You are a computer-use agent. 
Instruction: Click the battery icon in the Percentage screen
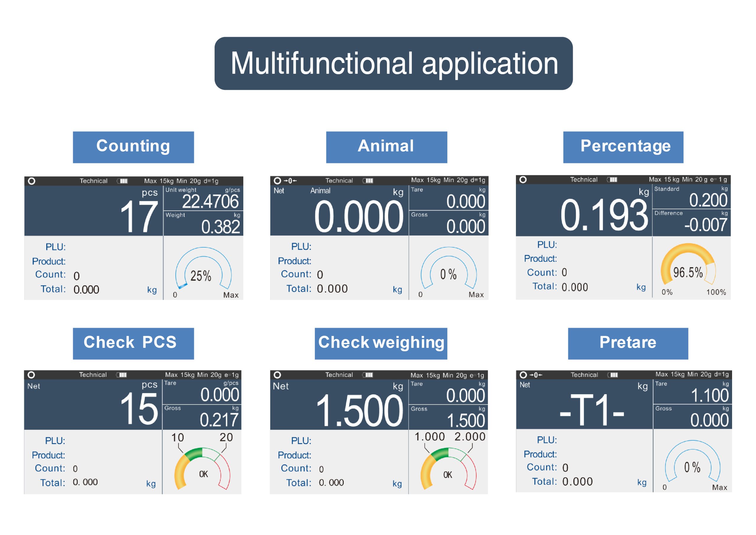612,180
